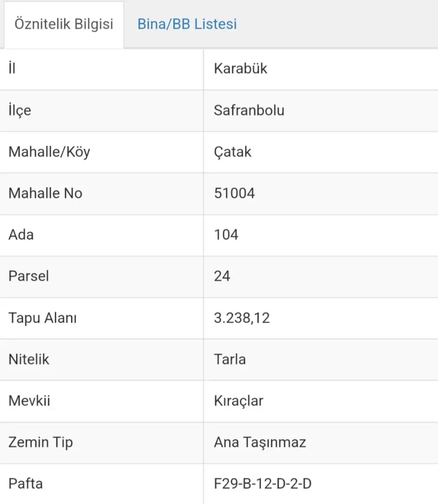Switch to the Bina/BB Listesi tab
The image size is (438, 504).
point(187,24)
